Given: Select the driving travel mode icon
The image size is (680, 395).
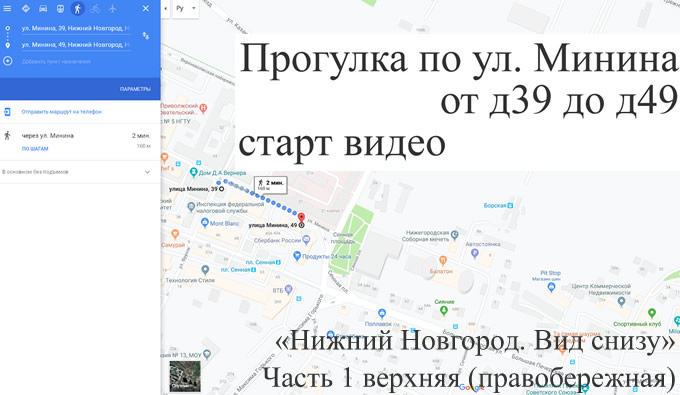Looking at the screenshot, I should pyautogui.click(x=43, y=8).
